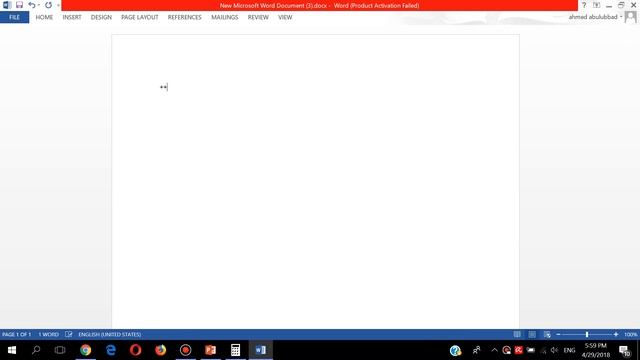640x360 pixels.
Task: Select the MAILINGS ribbon tab
Action: click(224, 17)
